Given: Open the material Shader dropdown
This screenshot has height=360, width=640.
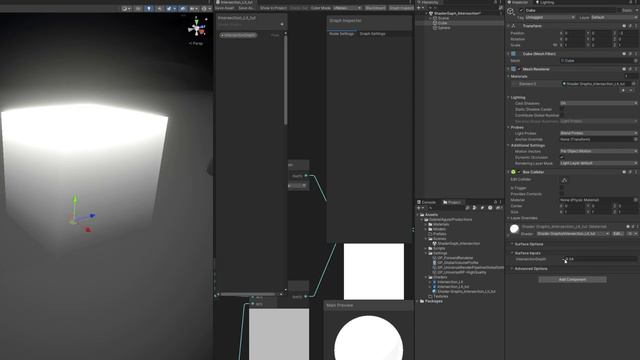Looking at the screenshot, I should [x=573, y=233].
